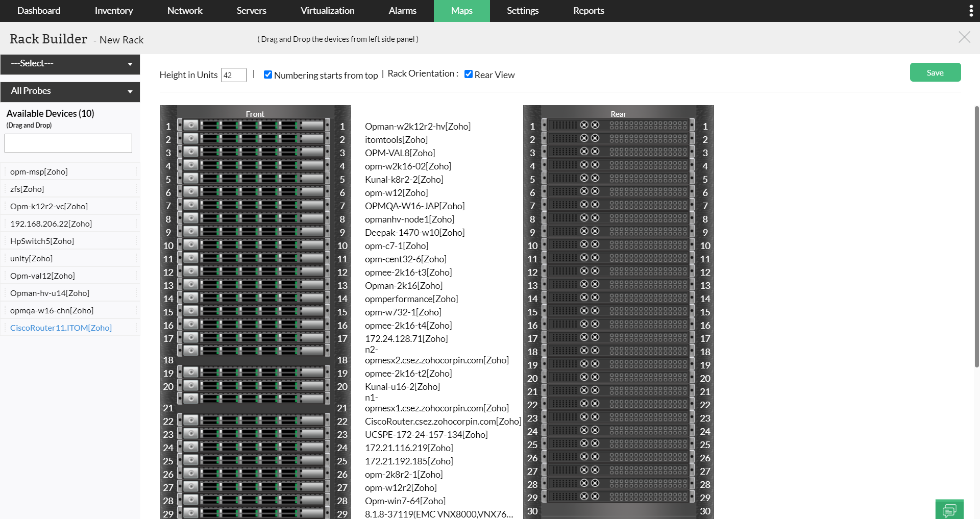This screenshot has height=519, width=980.
Task: Click the three-dot more options menu icon
Action: (x=971, y=11)
